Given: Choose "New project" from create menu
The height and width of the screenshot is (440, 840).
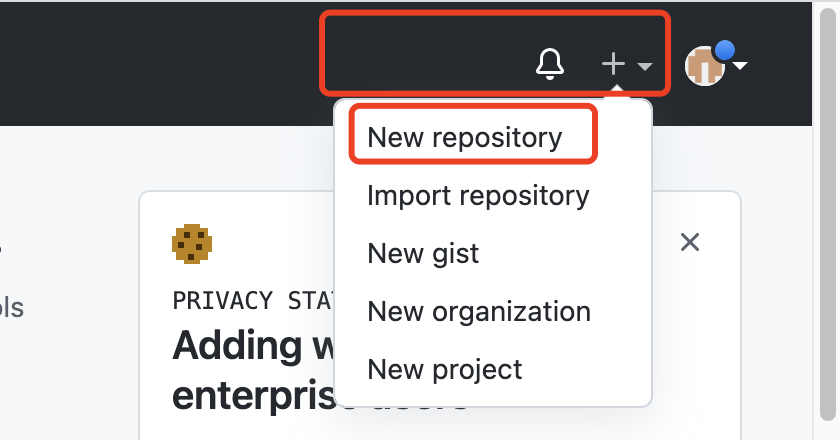Looking at the screenshot, I should [445, 369].
